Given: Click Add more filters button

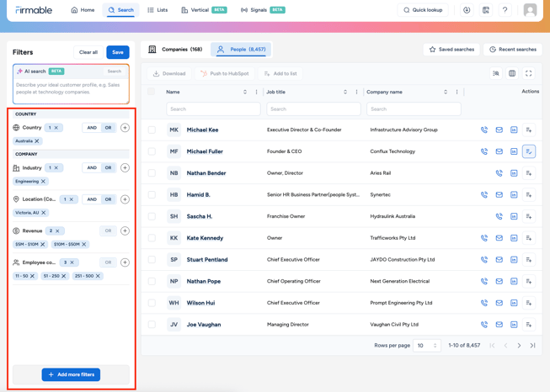Looking at the screenshot, I should coord(71,375).
